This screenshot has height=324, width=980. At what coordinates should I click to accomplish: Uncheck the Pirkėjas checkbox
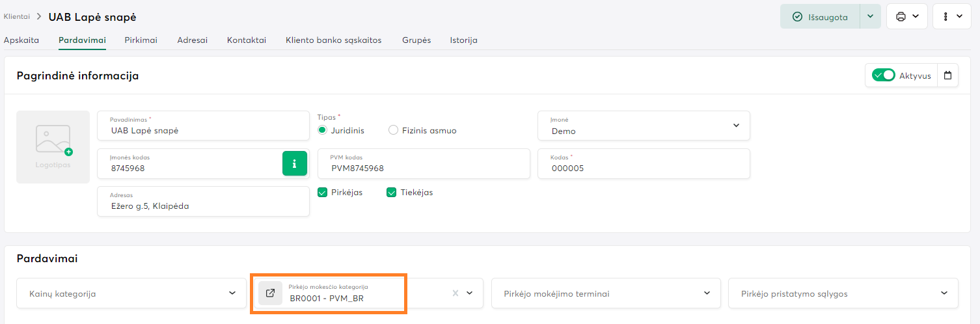tap(323, 193)
